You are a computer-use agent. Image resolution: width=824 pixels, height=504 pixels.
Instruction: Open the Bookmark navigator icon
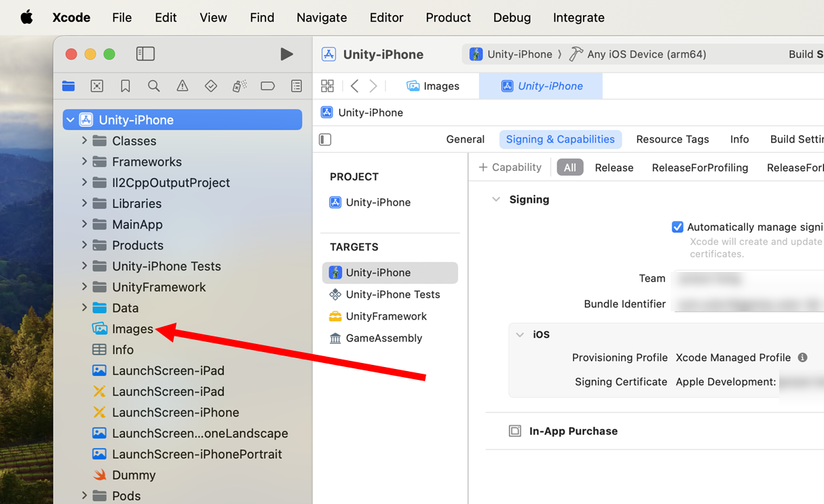(126, 85)
